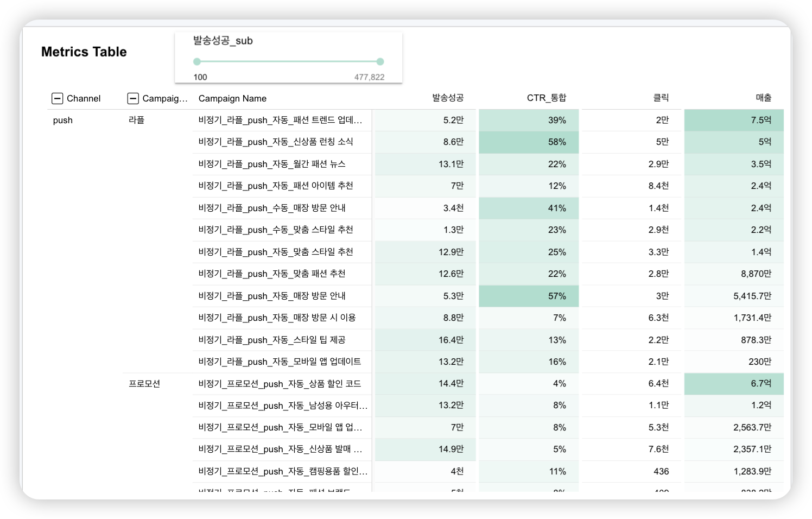This screenshot has width=812, height=519.
Task: Sort by the 발송성공 column header
Action: [x=448, y=98]
